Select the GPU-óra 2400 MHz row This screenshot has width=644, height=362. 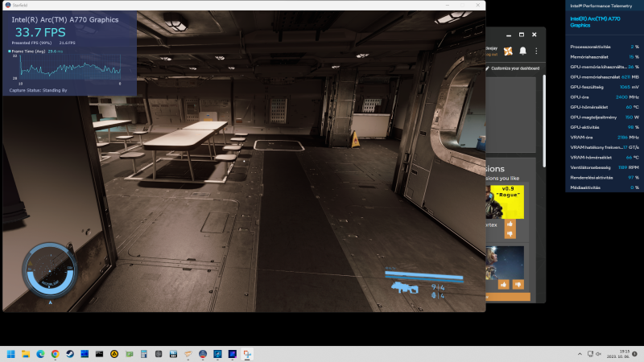[605, 97]
